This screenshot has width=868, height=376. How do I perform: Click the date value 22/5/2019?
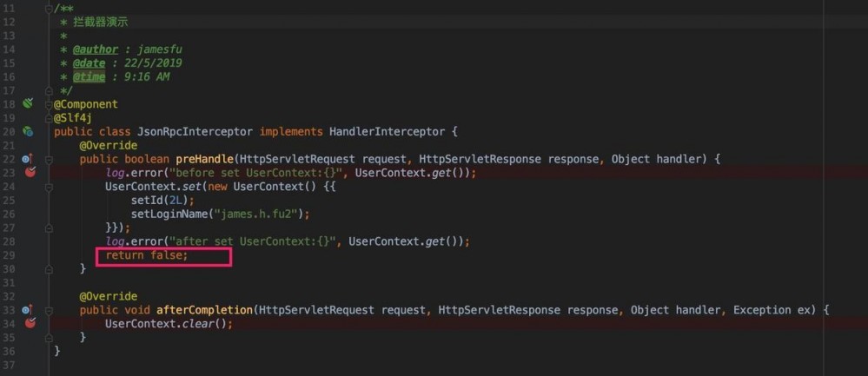coord(153,63)
